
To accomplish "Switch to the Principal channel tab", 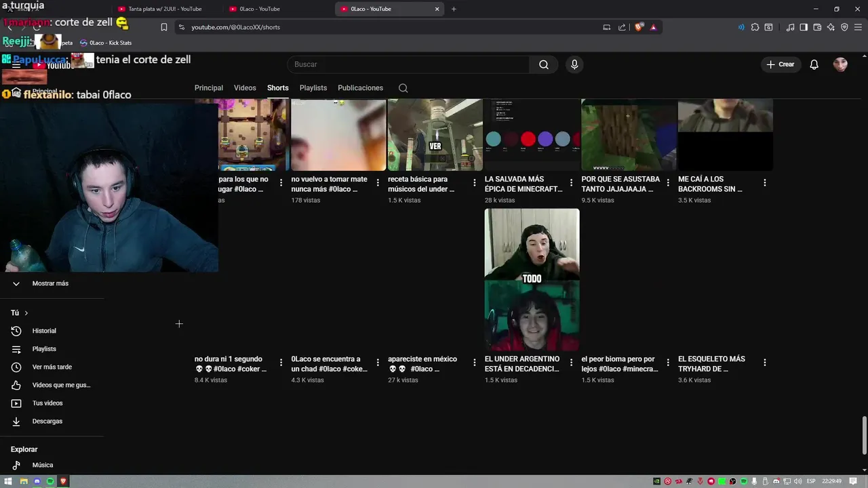I will tap(209, 88).
